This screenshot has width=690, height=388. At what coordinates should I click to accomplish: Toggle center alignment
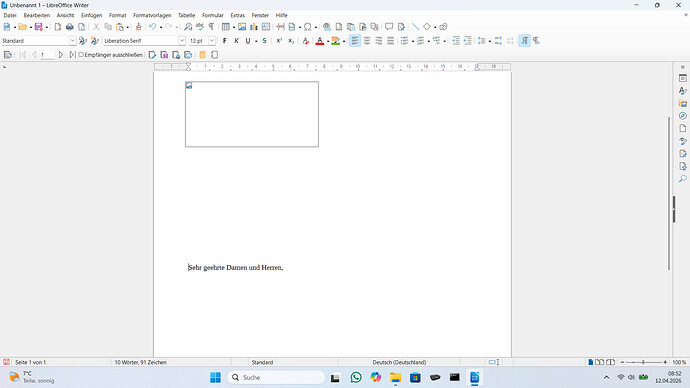point(367,41)
